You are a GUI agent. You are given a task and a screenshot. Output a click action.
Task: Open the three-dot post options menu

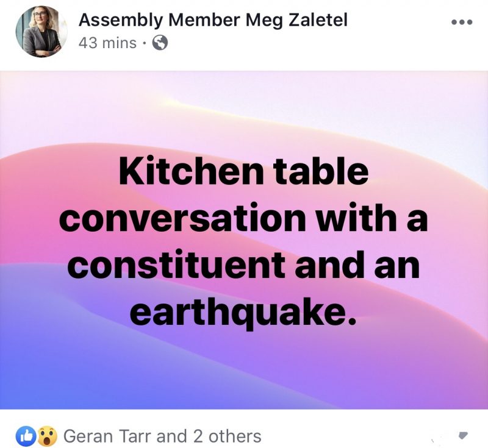coord(462,22)
